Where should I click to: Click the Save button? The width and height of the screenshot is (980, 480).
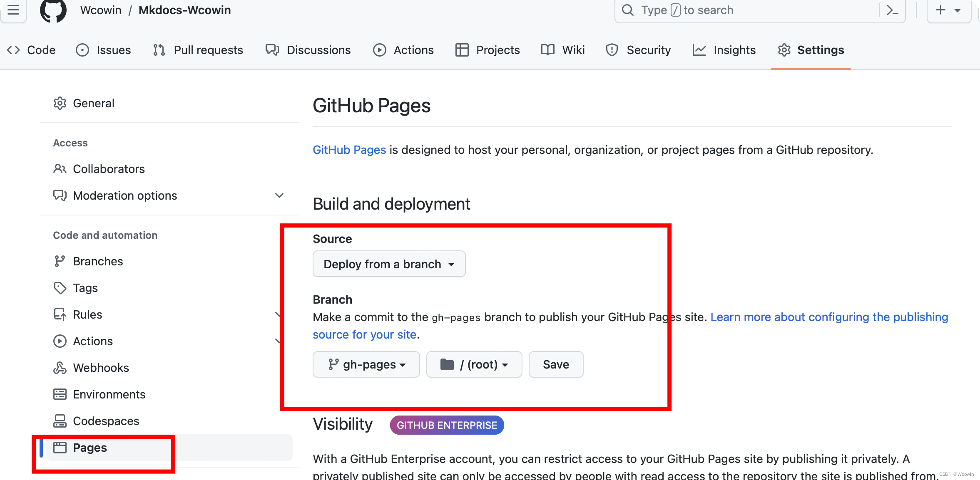tap(555, 364)
